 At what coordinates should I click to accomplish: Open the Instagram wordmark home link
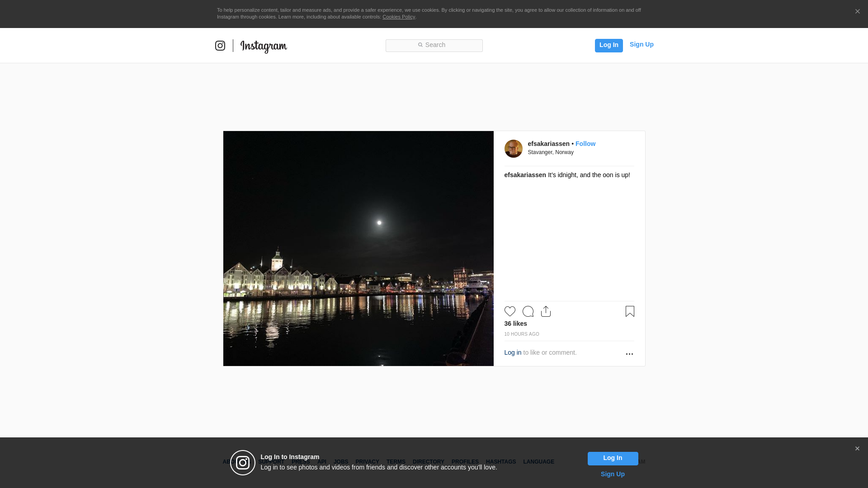[264, 47]
